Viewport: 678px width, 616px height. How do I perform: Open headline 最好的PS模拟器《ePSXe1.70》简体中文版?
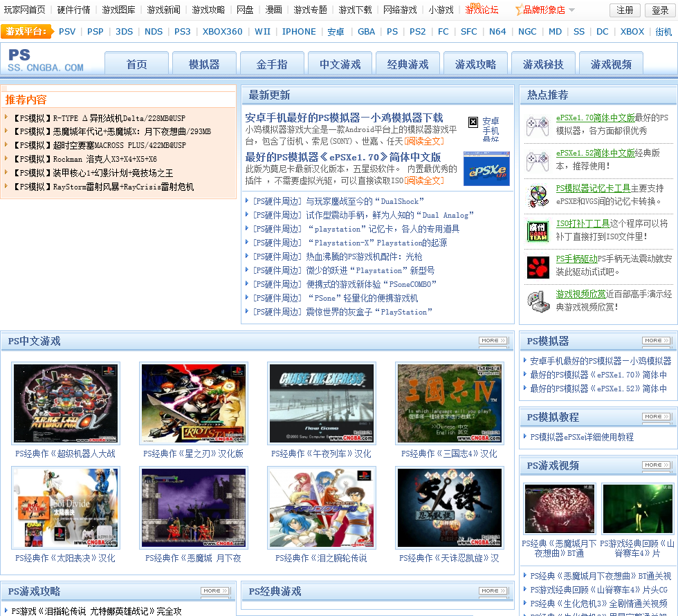click(343, 157)
